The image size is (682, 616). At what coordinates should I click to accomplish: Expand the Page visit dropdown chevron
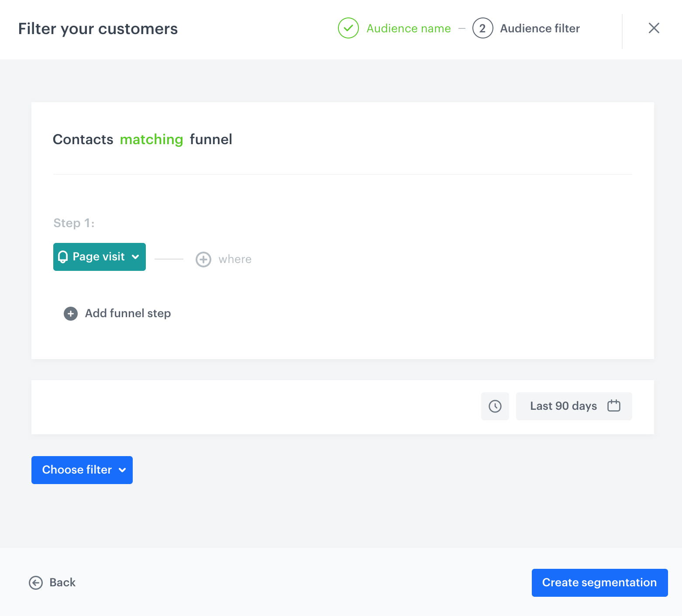[x=136, y=257]
